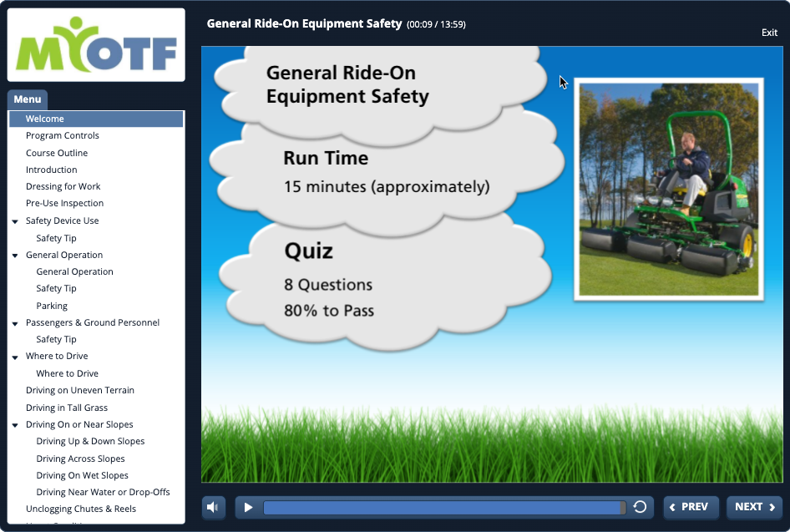Open Dressing for Work section
This screenshot has height=532, width=790.
63,186
